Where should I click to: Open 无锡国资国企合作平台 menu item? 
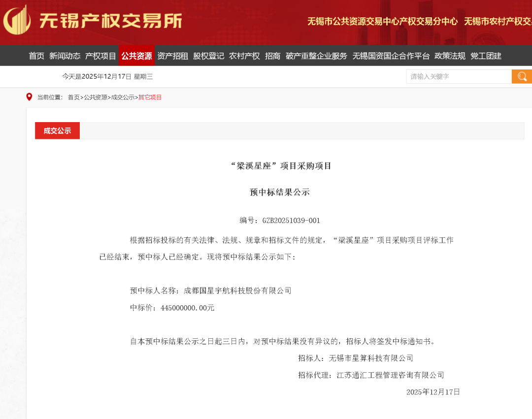pos(391,56)
